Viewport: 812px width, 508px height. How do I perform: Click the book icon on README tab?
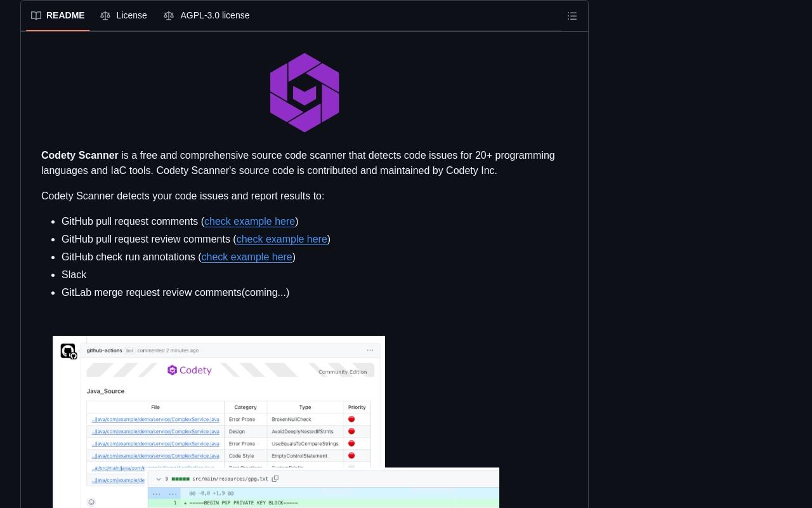[x=36, y=15]
